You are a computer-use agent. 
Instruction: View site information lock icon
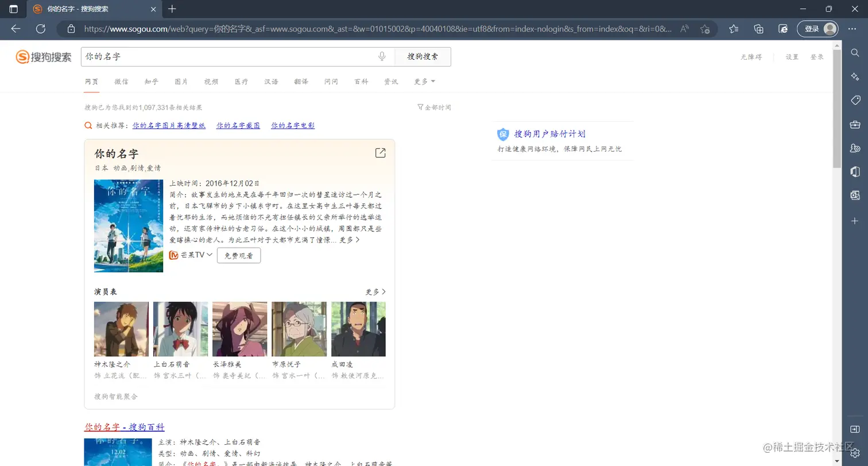pyautogui.click(x=71, y=29)
